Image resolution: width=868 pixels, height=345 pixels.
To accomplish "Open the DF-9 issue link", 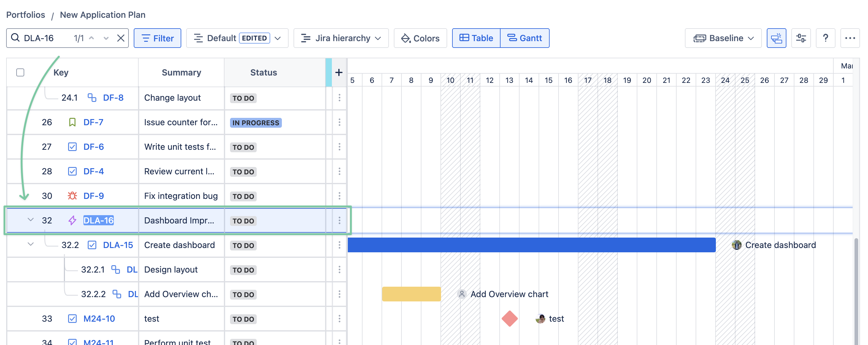I will [93, 196].
